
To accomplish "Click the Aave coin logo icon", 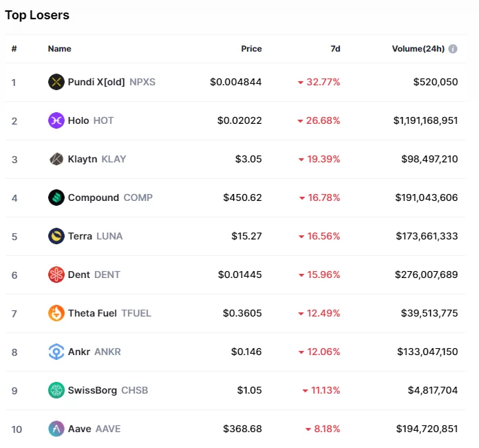I will pos(56,429).
